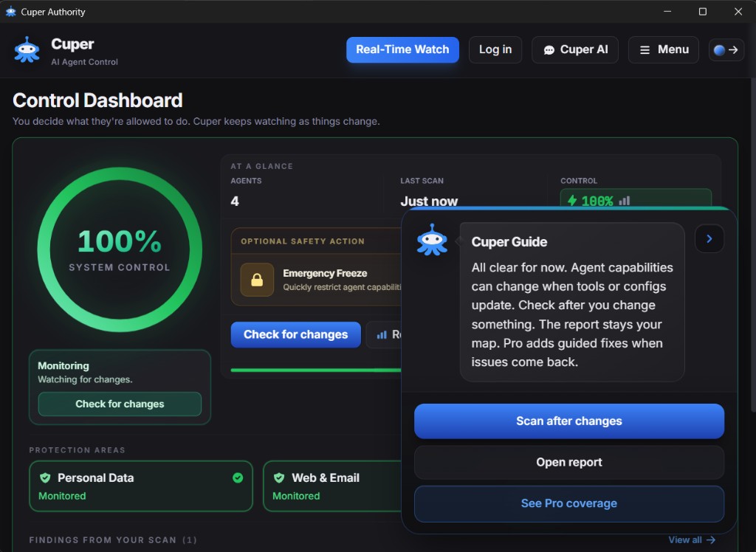Click Check for changes in Monitoring card

[x=119, y=404]
